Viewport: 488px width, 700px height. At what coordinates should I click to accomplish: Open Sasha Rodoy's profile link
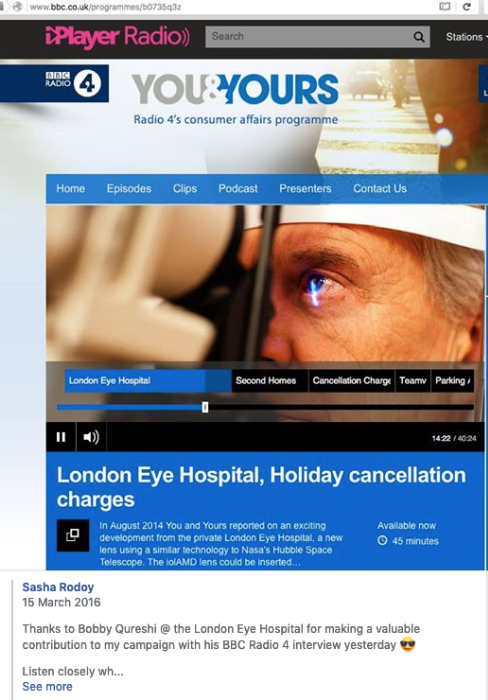click(58, 587)
